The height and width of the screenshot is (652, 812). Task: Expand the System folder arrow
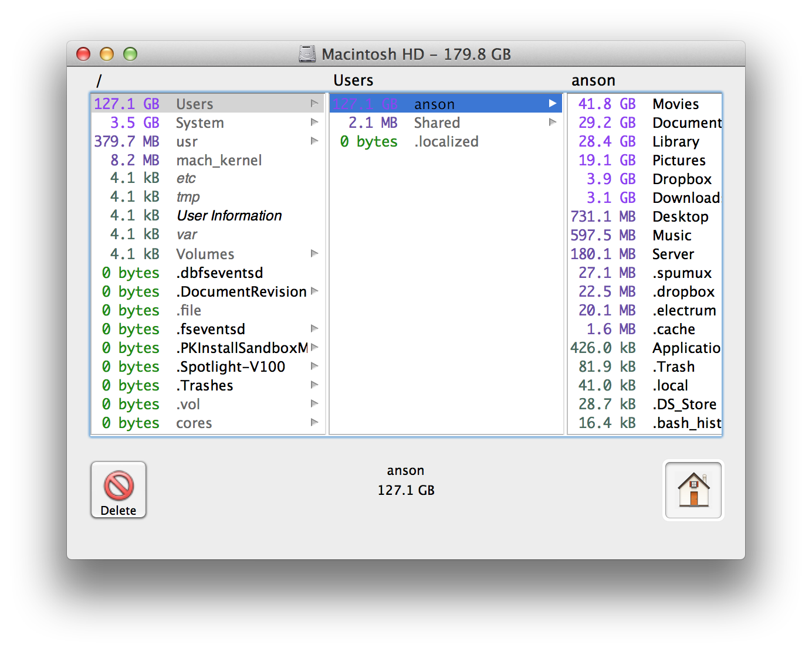pyautogui.click(x=314, y=122)
